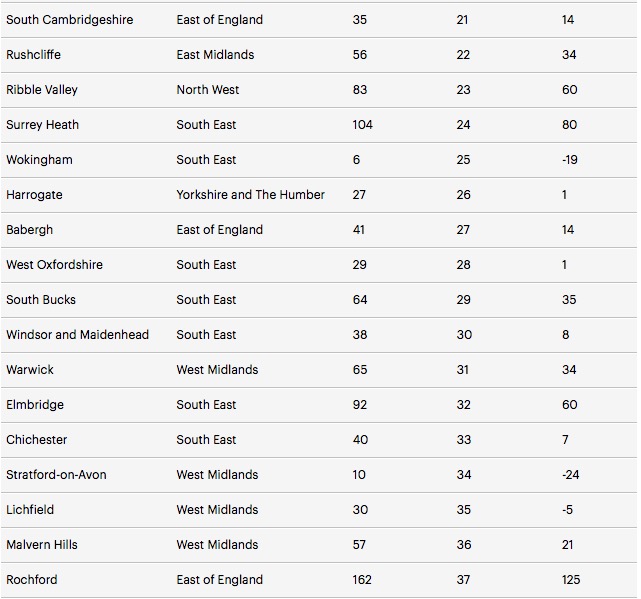This screenshot has height=599, width=641.
Task: Click the Harrogate district name
Action: coord(34,195)
